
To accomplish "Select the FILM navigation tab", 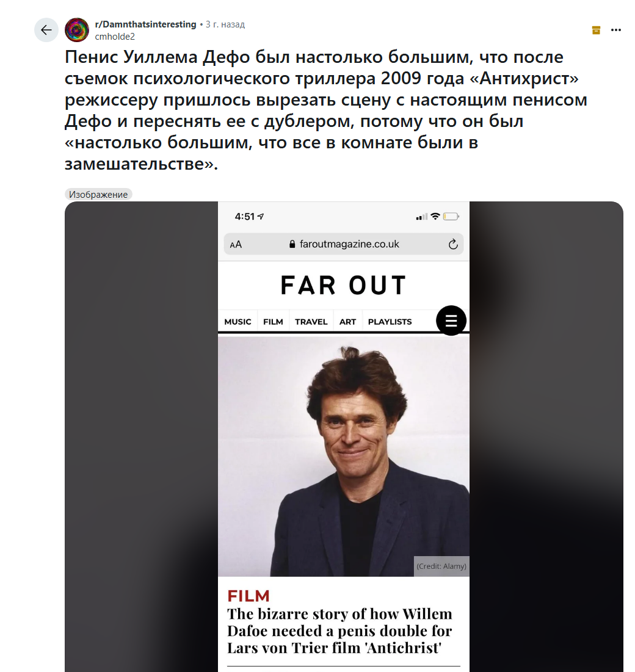I will [273, 322].
